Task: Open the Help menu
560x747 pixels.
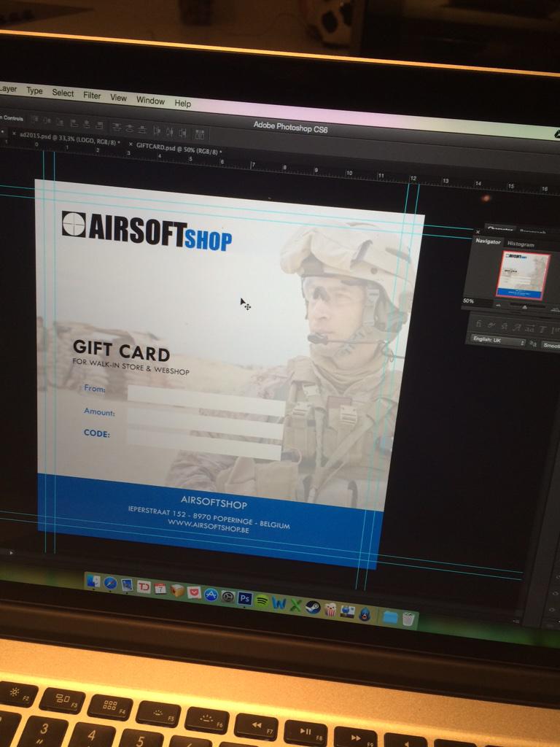Action: click(182, 104)
